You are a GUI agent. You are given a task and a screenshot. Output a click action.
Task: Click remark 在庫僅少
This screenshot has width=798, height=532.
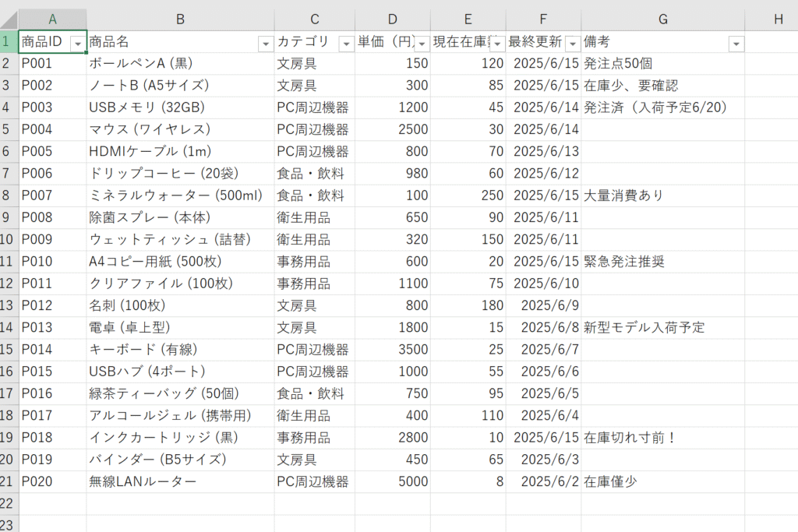662,481
